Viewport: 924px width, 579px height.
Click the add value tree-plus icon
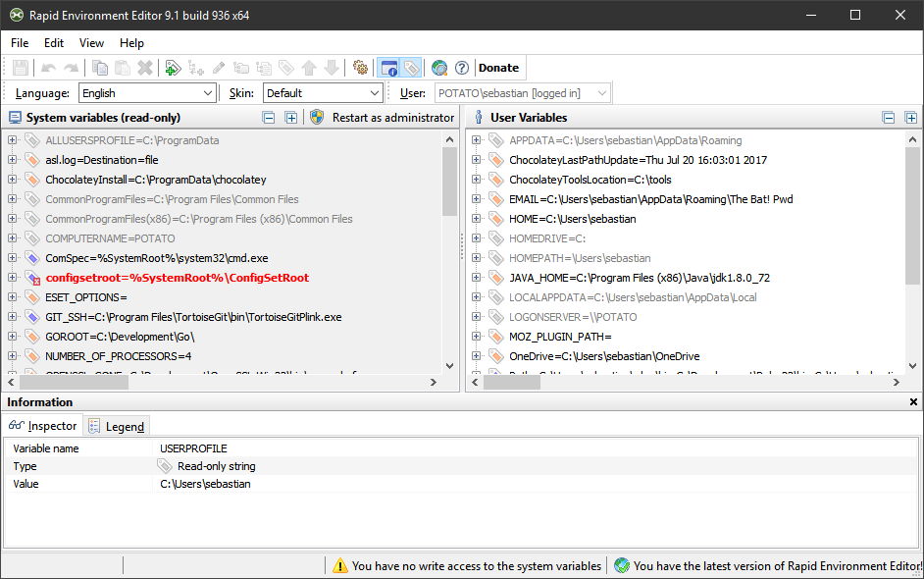[x=195, y=68]
